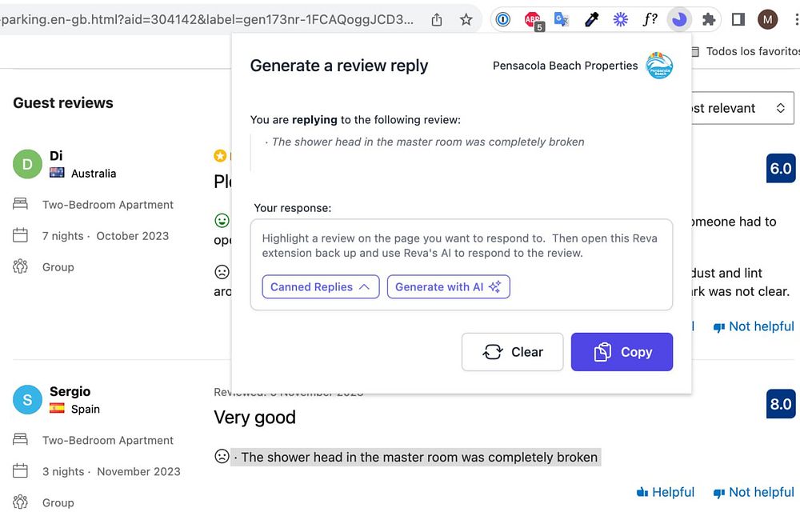
Task: Clear the response with the Clear button
Action: (512, 352)
